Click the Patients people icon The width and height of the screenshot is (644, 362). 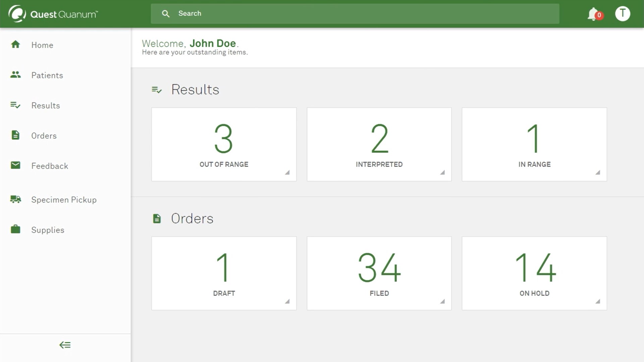tap(15, 75)
